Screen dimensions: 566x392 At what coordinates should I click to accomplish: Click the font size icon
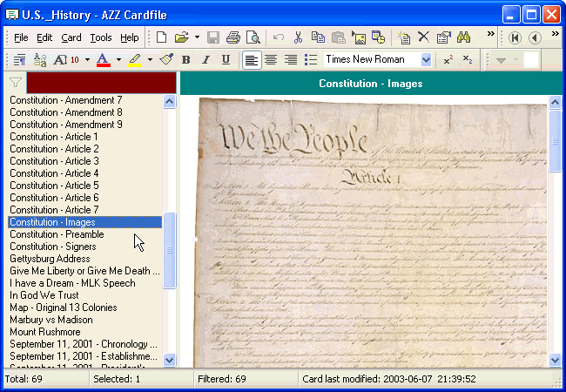click(66, 59)
